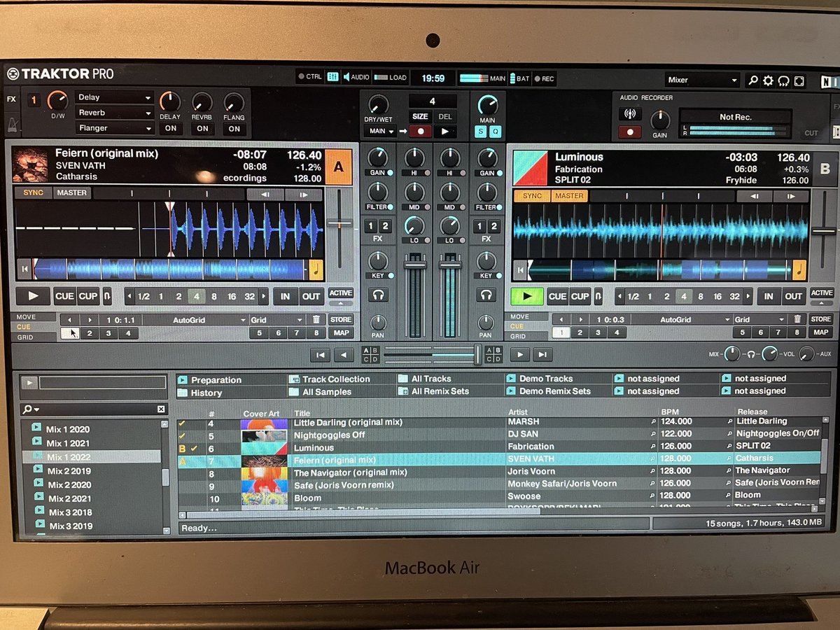This screenshot has width=840, height=630.
Task: Enable fullscreen mode icon in the header
Action: coord(799,80)
